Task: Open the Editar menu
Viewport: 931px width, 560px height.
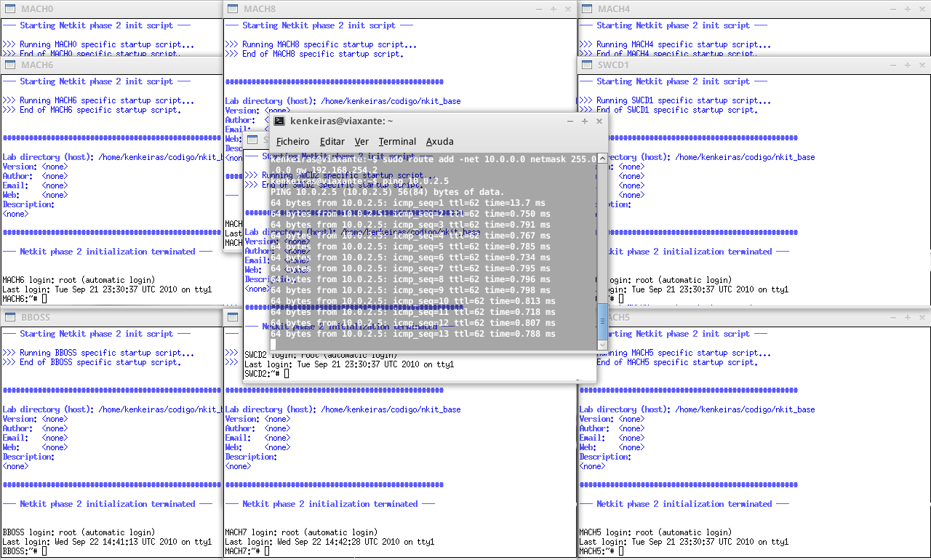Action: coord(332,142)
